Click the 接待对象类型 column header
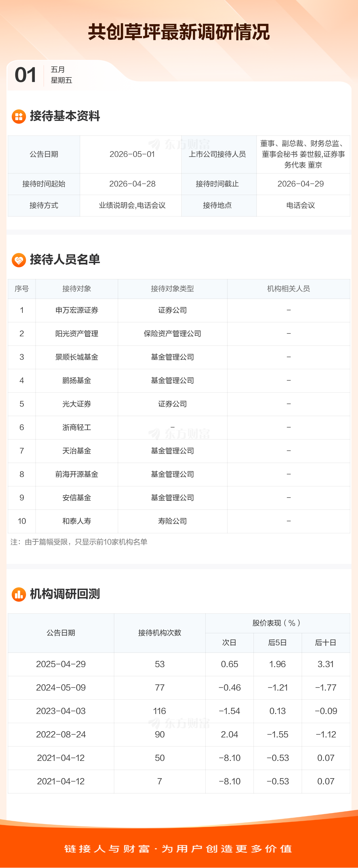358x868 pixels. pos(172,289)
